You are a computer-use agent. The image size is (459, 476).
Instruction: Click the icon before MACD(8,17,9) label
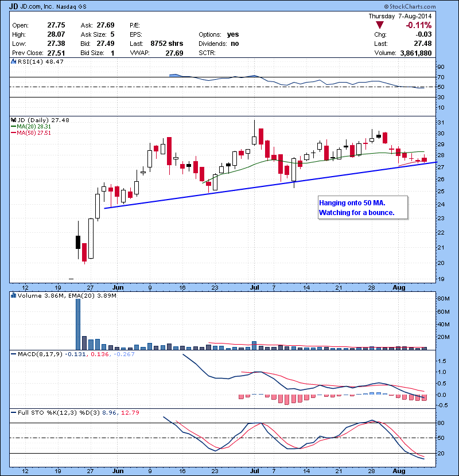pyautogui.click(x=14, y=354)
